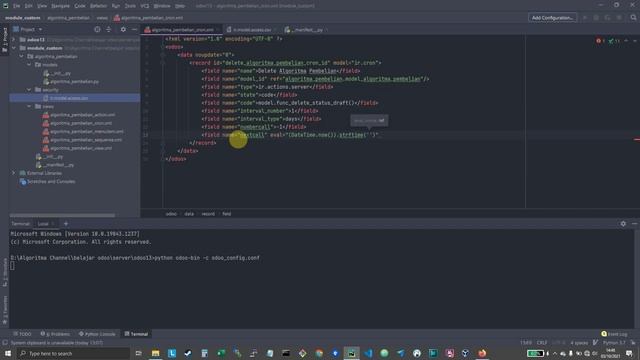
Task: Open the File menu
Action: click(x=16, y=6)
